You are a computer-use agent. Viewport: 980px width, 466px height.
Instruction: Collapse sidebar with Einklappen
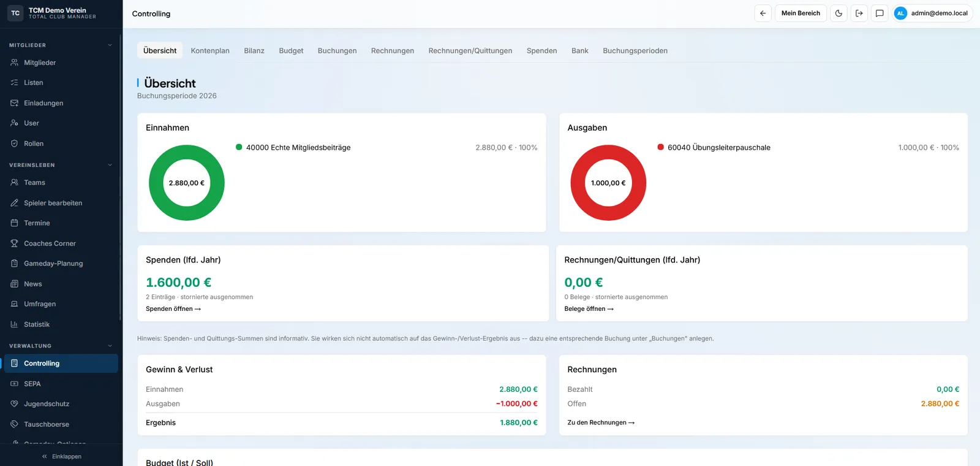[61, 457]
